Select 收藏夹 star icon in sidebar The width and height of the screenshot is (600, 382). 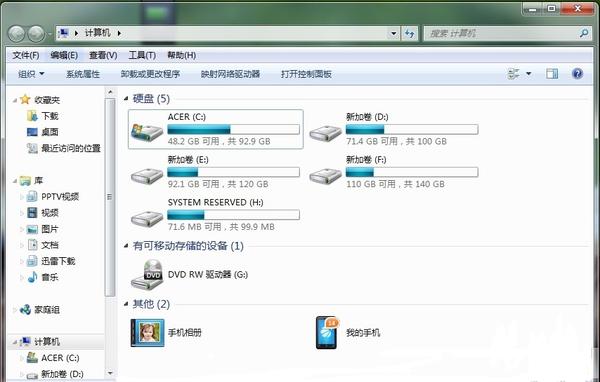25,100
